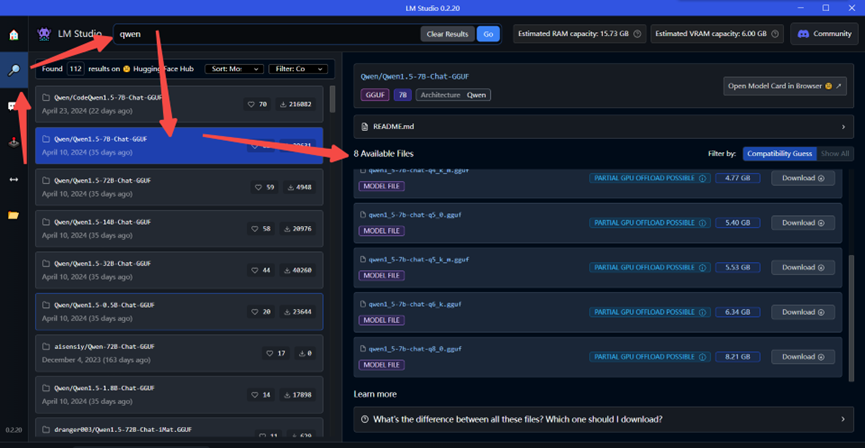This screenshot has width=865, height=448.
Task: Click the MODEL FILE tag under q8_0
Action: tap(381, 365)
